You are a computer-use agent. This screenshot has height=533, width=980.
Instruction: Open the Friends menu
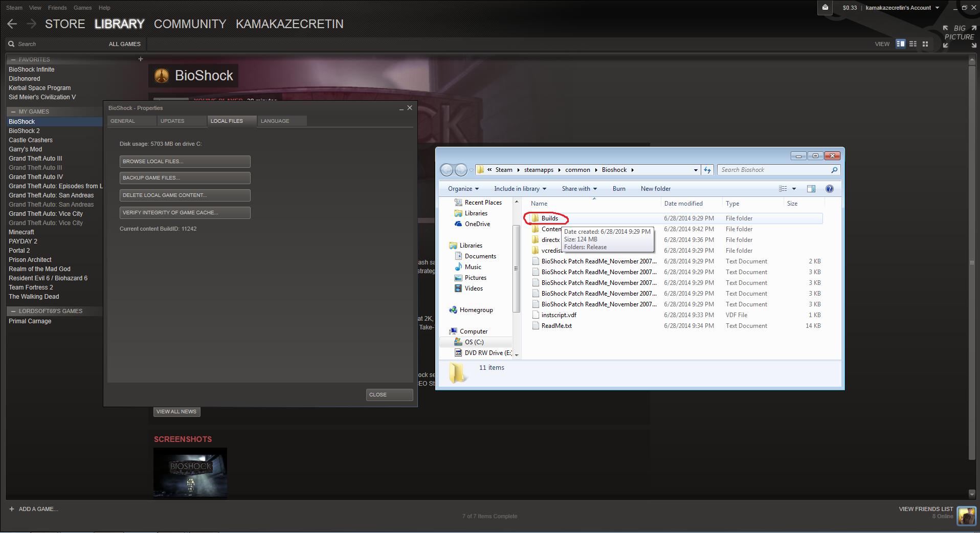[57, 8]
